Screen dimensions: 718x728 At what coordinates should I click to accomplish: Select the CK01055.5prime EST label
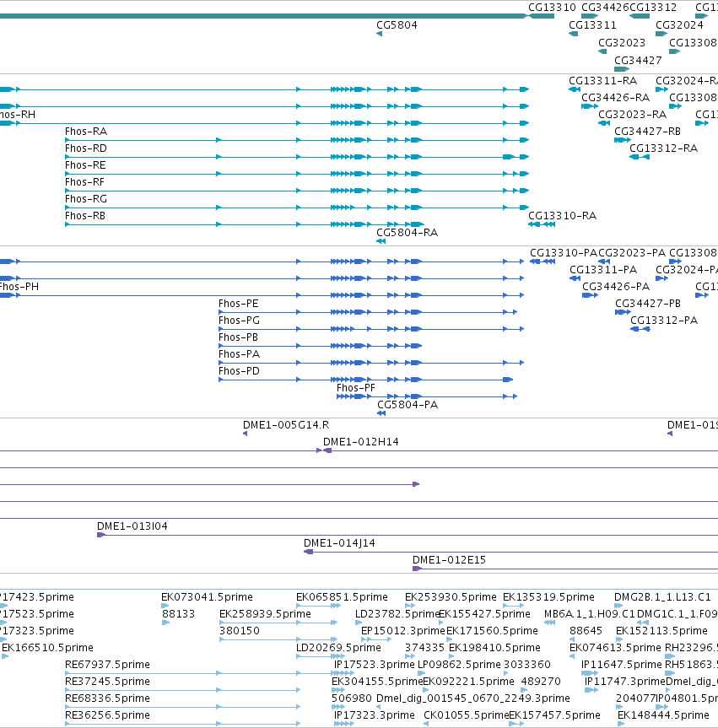click(x=467, y=715)
